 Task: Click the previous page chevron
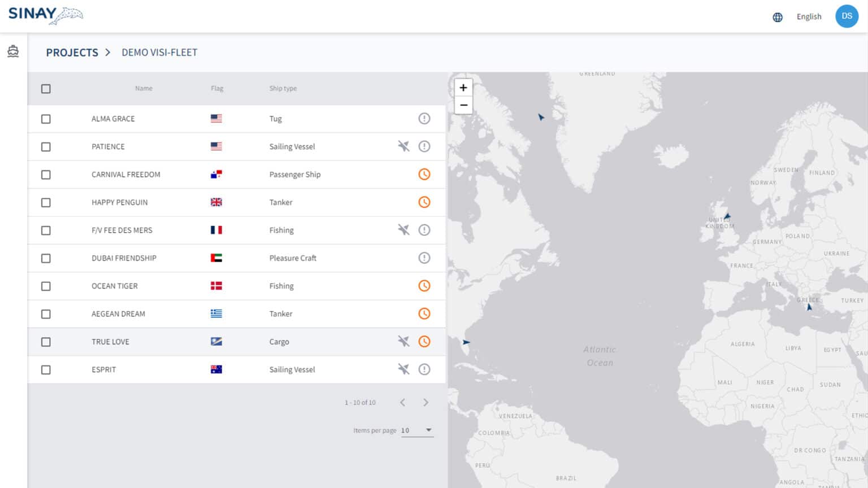point(402,402)
